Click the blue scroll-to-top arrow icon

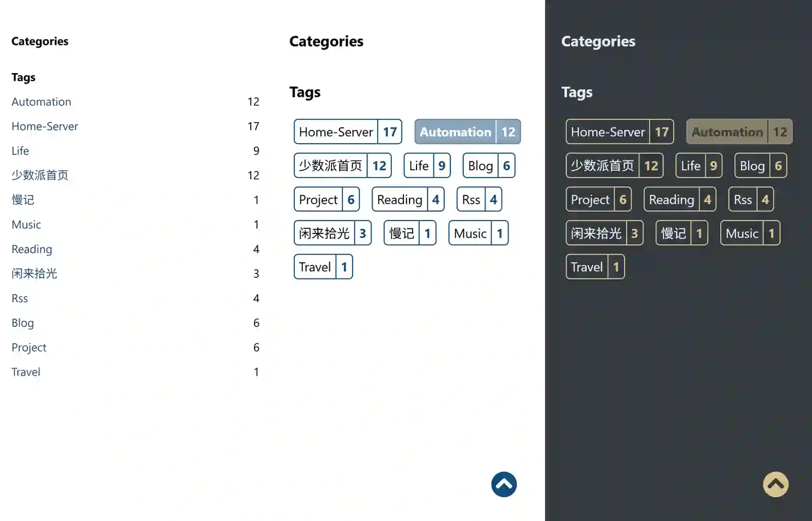pos(503,484)
